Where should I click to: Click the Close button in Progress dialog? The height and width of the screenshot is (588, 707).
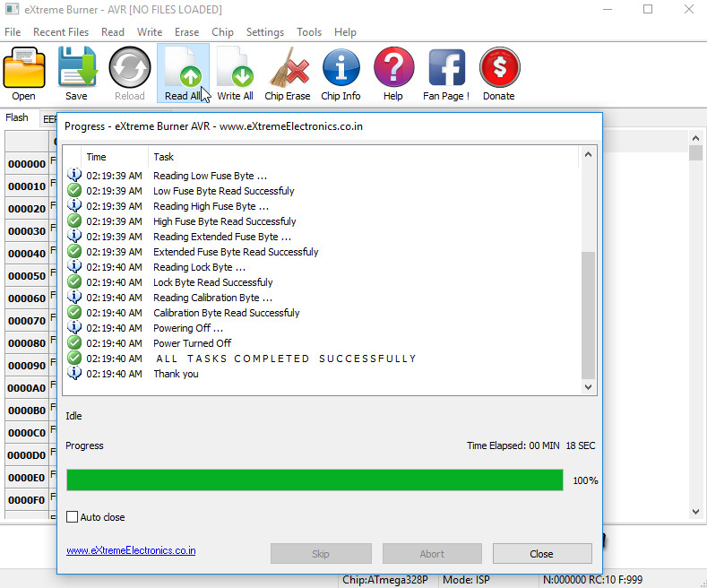point(542,553)
